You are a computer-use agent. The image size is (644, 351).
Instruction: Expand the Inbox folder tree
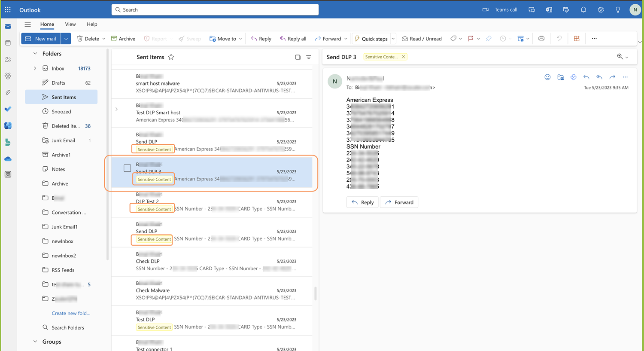(35, 68)
